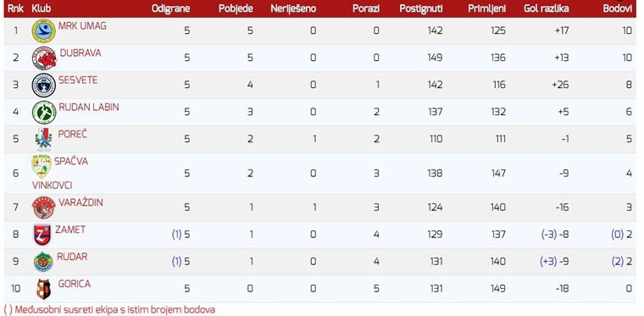
Task: Click the Spačva Vinkovci shield logo
Action: 42,166
